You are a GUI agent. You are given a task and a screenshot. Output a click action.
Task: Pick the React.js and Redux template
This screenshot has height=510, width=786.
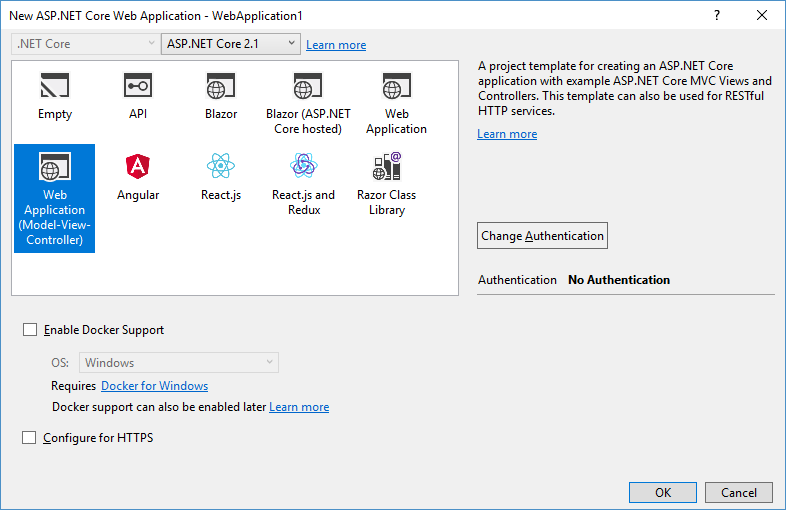click(304, 184)
